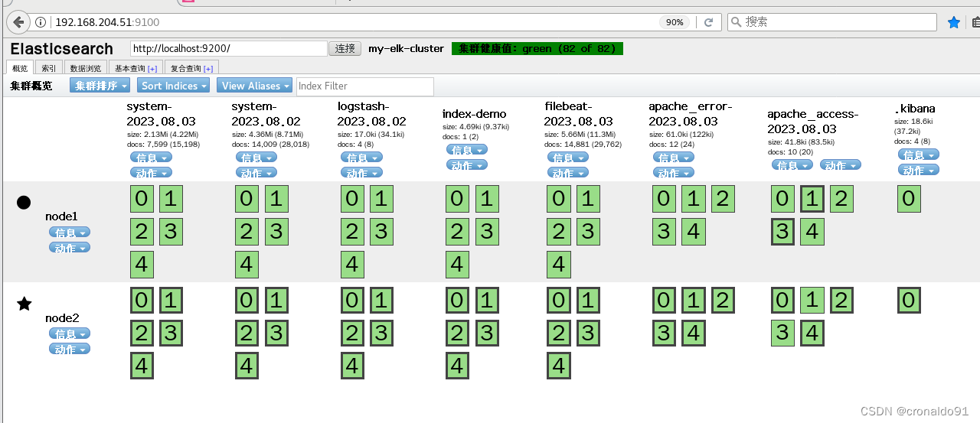Select shard 0 of filebeat-2023.08.03 on node2

tap(559, 300)
